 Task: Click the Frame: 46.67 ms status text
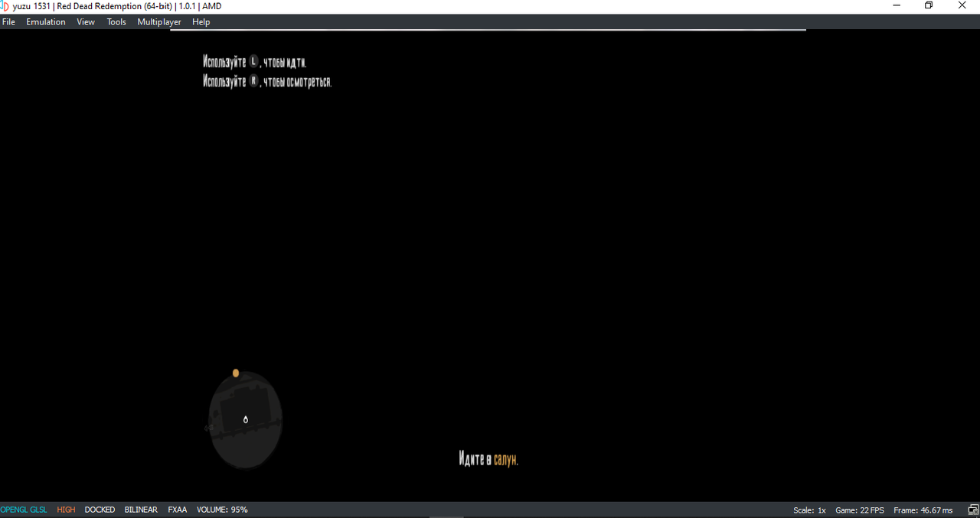(923, 510)
